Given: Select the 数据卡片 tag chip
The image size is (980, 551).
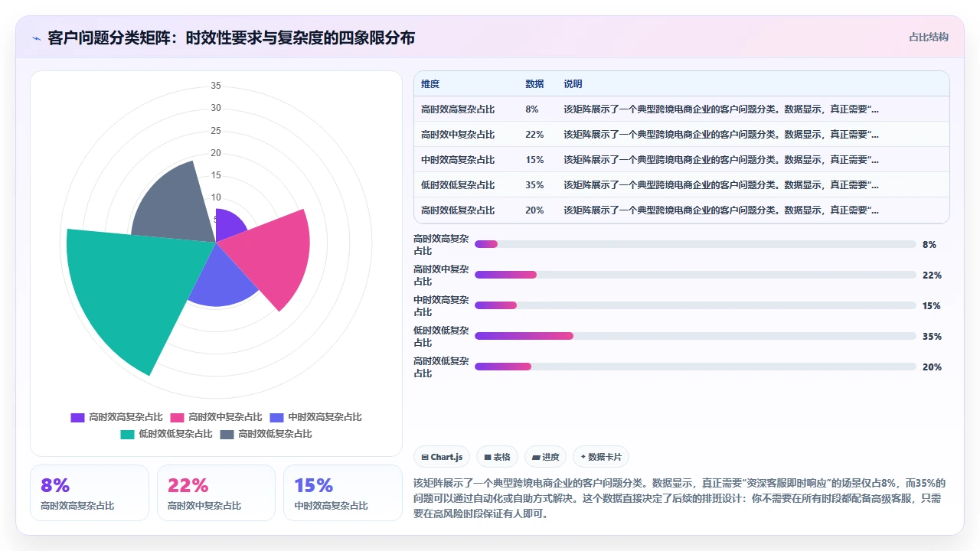Looking at the screenshot, I should click(601, 457).
